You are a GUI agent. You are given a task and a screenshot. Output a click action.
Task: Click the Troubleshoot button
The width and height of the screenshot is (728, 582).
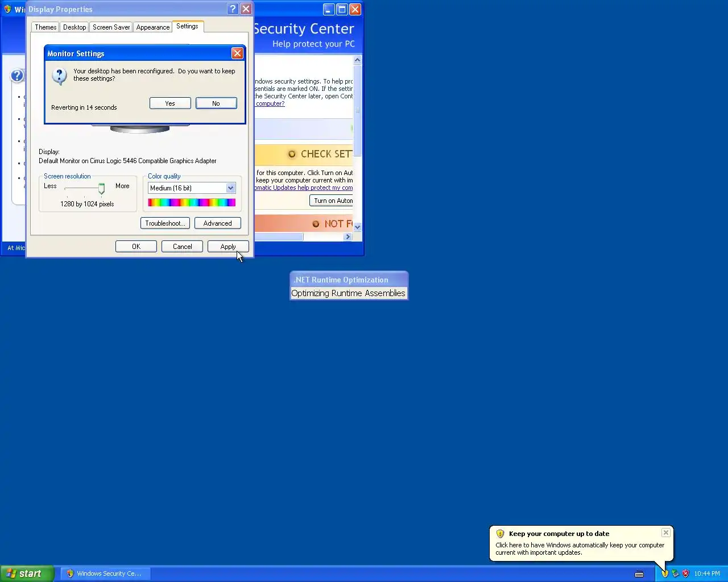(x=165, y=223)
